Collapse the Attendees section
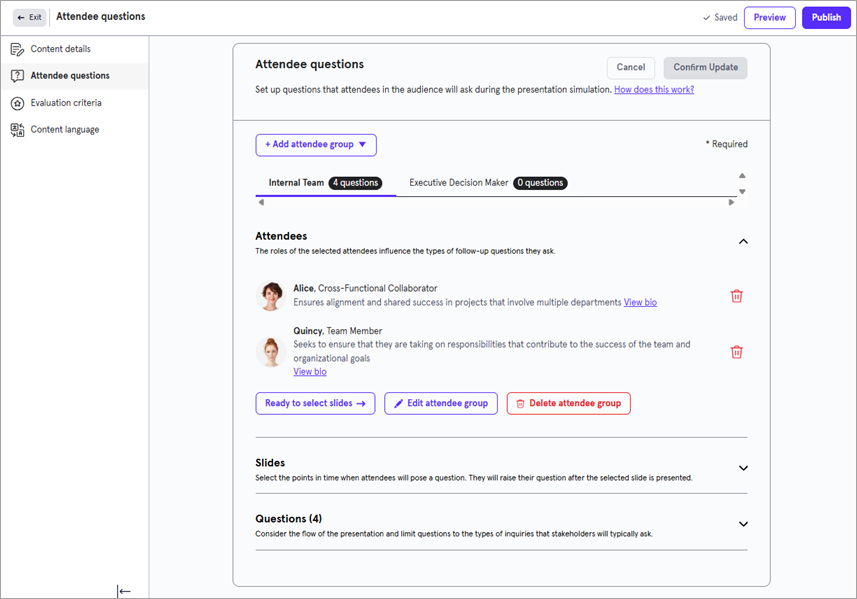Screen dimensions: 857x599 (743, 242)
